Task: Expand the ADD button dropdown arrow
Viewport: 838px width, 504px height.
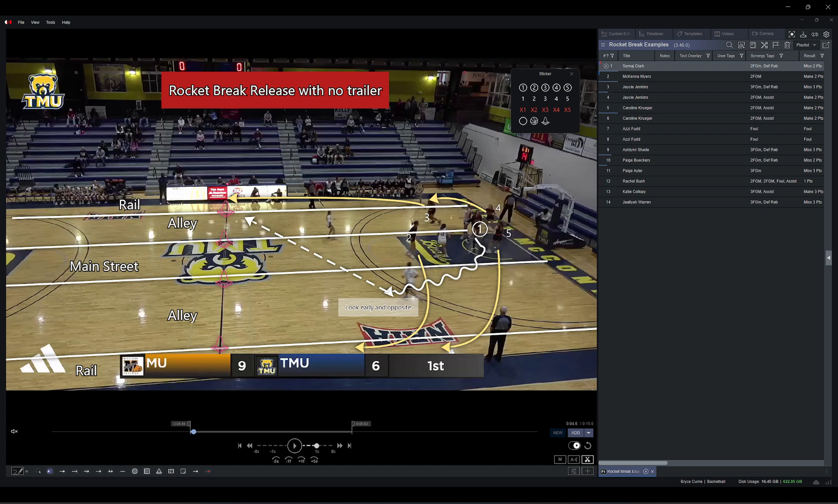Action: [x=588, y=433]
